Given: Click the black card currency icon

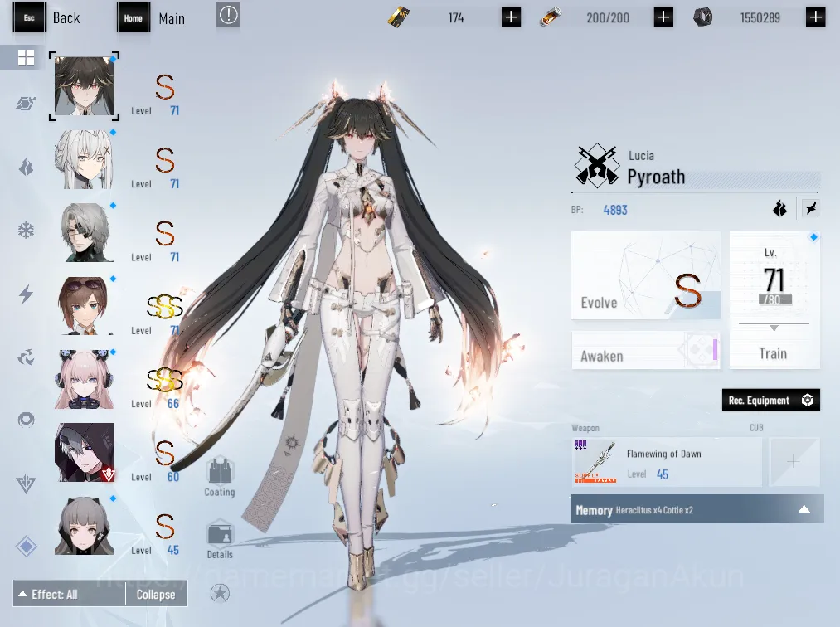Looking at the screenshot, I should 399,17.
